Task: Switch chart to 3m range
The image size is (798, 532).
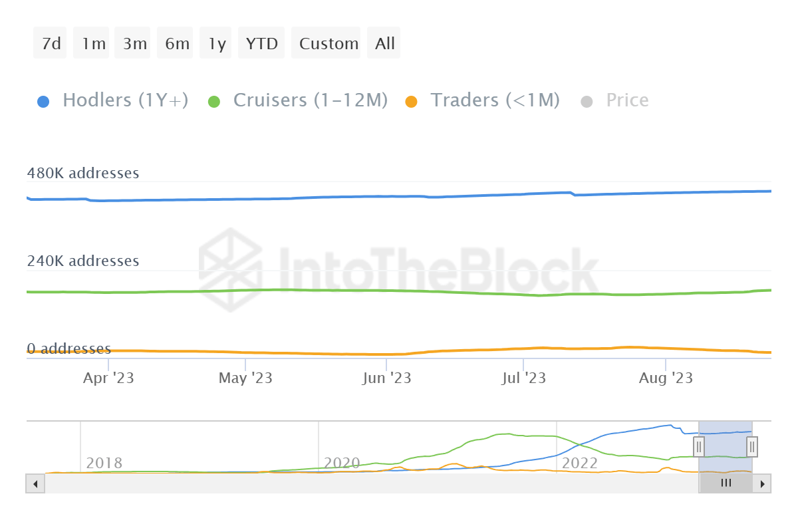Action: pyautogui.click(x=135, y=43)
